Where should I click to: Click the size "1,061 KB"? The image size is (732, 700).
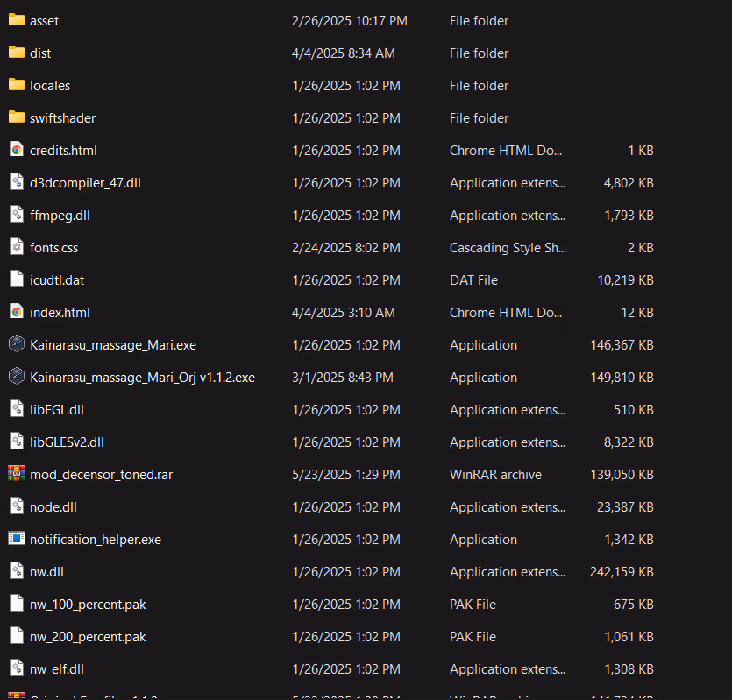pos(629,637)
